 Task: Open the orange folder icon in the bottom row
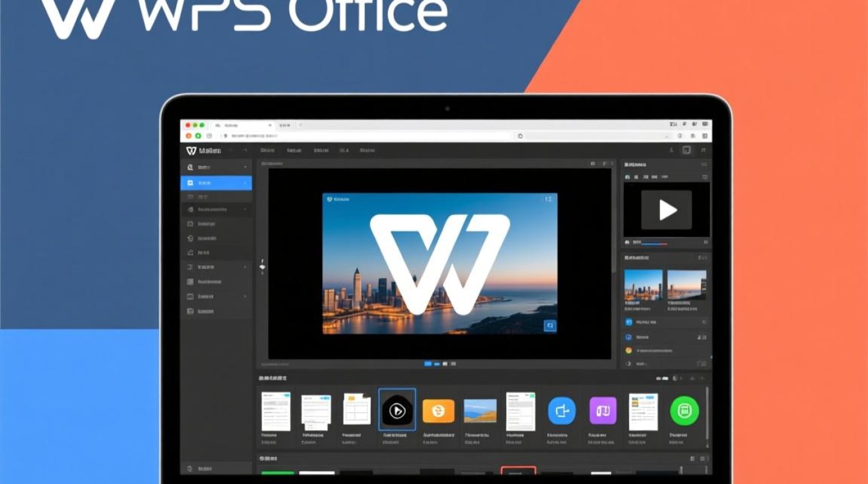pos(439,411)
